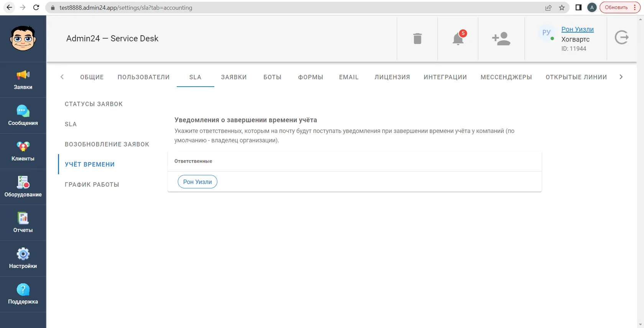
Task: Click the share page icon in address bar
Action: click(x=548, y=8)
